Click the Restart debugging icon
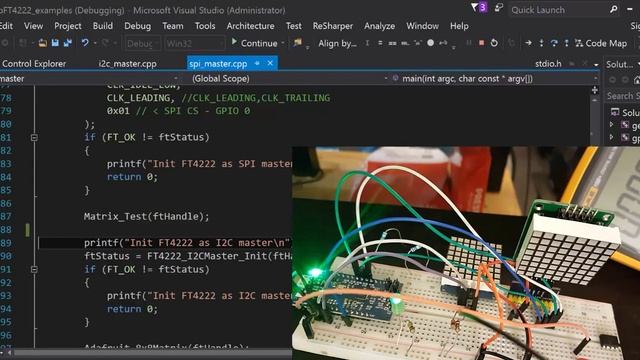The width and height of the screenshot is (640, 360). [x=494, y=43]
